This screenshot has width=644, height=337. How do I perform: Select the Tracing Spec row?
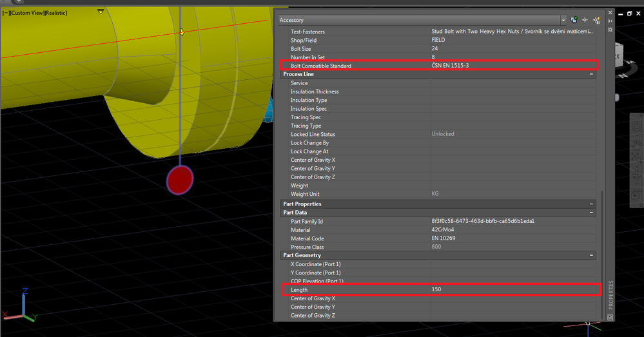click(x=438, y=117)
